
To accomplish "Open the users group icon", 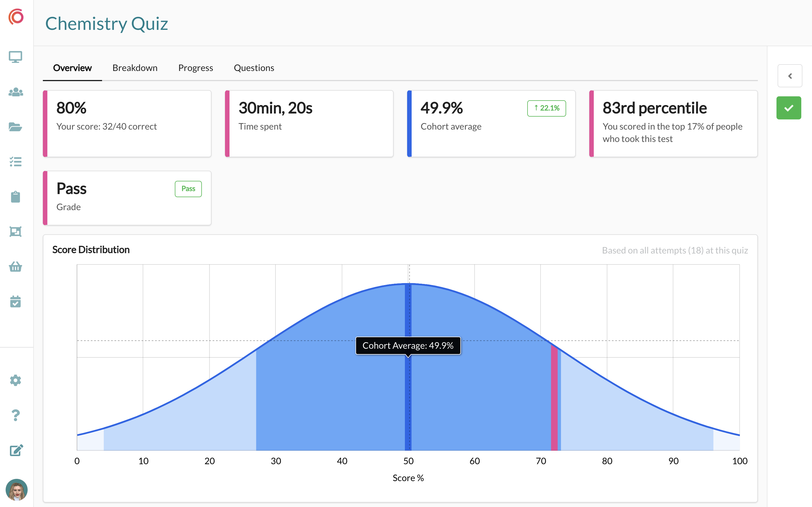I will point(16,92).
